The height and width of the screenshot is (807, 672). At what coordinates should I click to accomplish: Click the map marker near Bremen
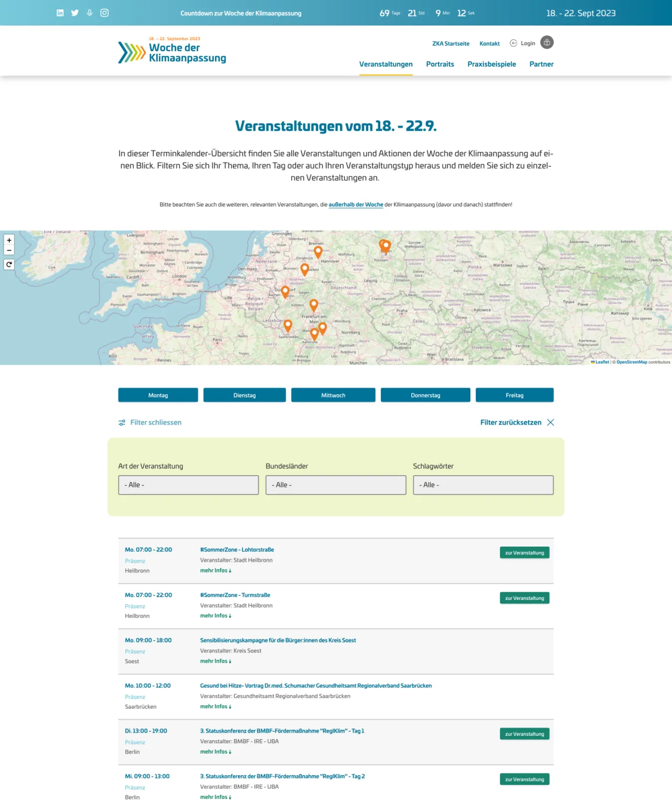[x=318, y=252]
